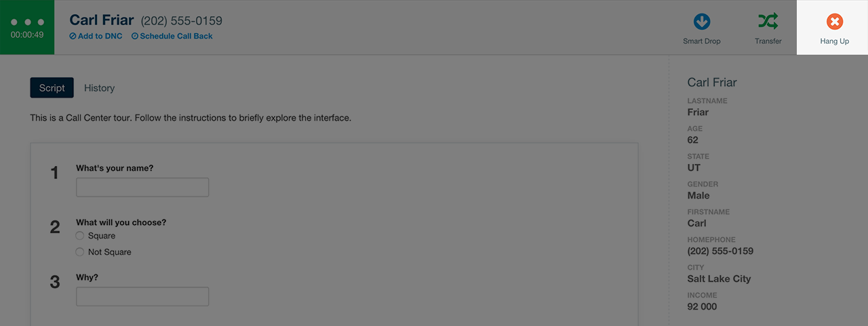Click the Transfer label text
Viewport: 868px width, 326px height.
coord(768,41)
